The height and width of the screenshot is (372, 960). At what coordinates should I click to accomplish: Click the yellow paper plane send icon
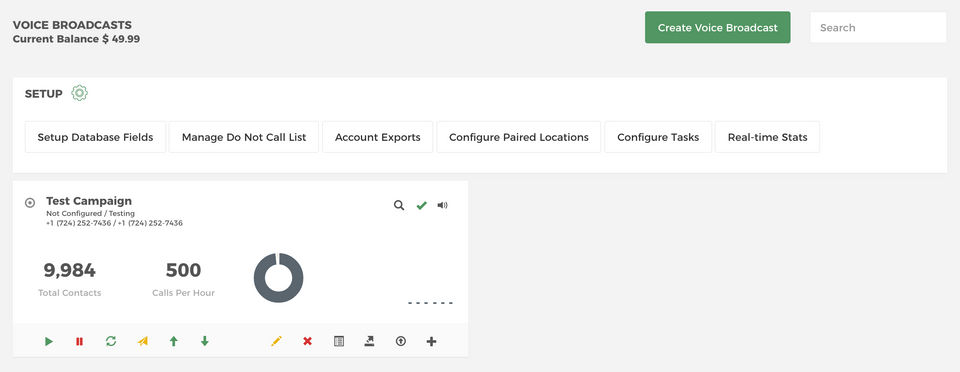[x=143, y=341]
